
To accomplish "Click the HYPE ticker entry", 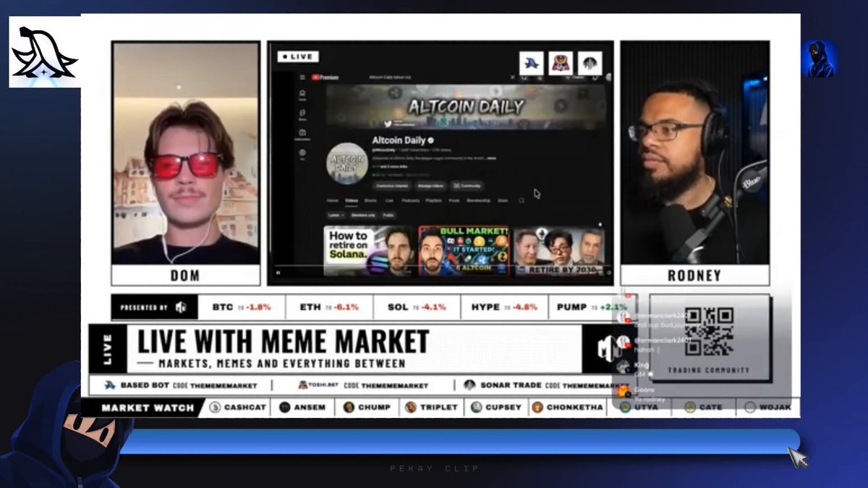I will point(504,307).
